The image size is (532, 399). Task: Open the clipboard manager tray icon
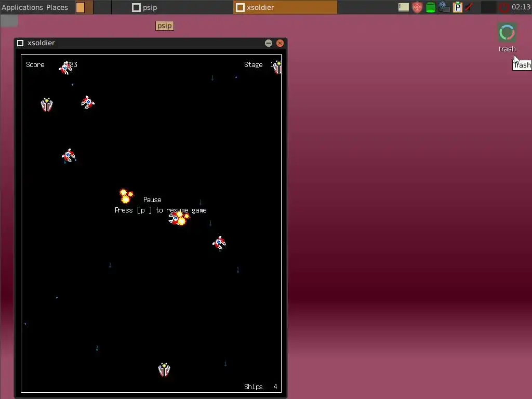tap(457, 7)
